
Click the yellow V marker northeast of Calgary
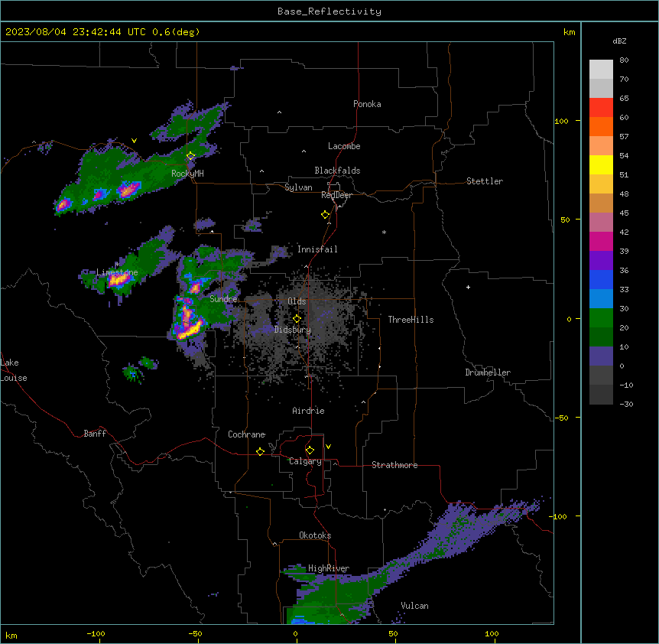coord(328,447)
